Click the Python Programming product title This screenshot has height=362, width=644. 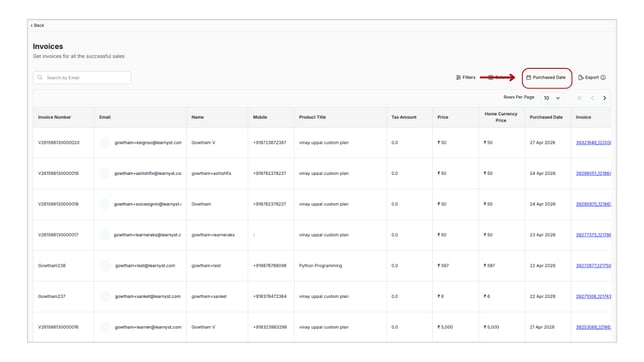click(320, 266)
